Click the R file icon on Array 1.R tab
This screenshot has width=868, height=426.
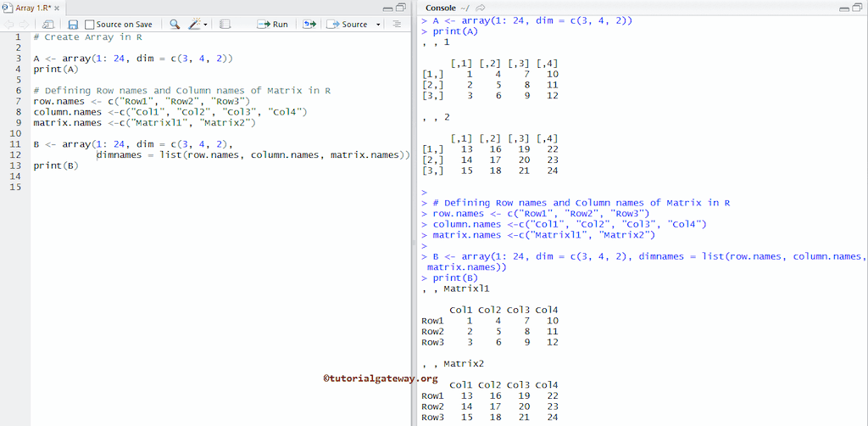(7, 8)
